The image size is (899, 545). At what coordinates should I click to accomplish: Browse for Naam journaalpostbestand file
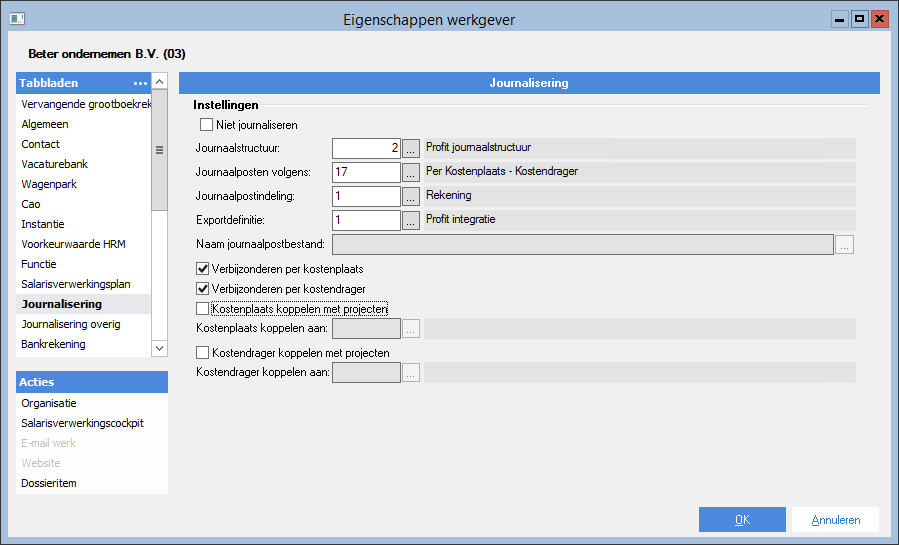(845, 245)
